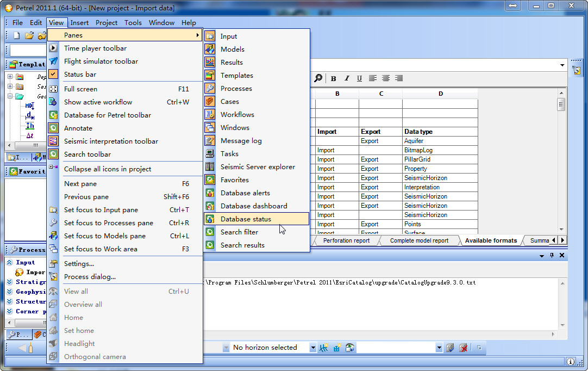Align text right in the spreadsheet
Viewport: 588px width, 371px height.
coord(399,78)
